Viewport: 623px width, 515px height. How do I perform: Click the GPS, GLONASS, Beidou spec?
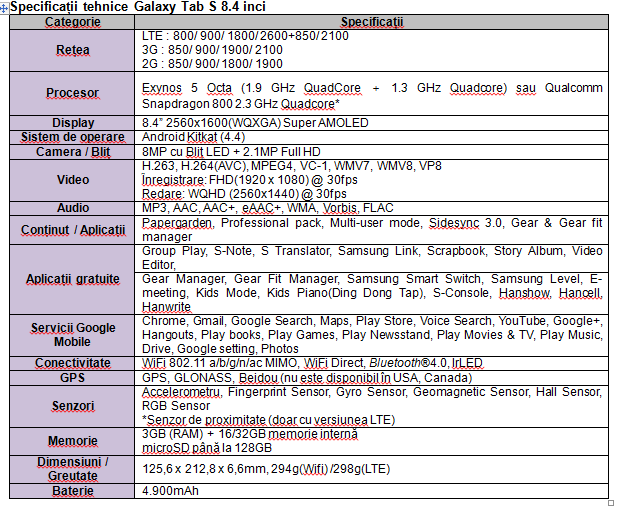[x=307, y=378]
